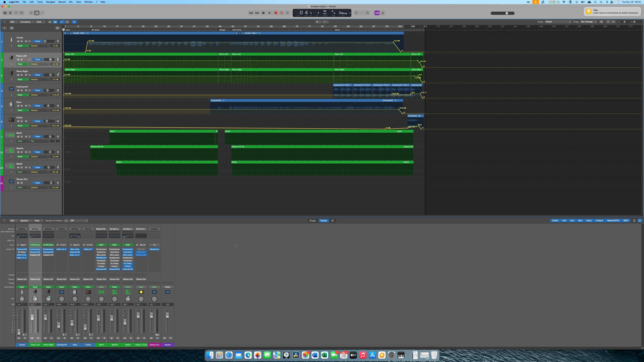Toggle Sends on Faders power button

(x=66, y=221)
